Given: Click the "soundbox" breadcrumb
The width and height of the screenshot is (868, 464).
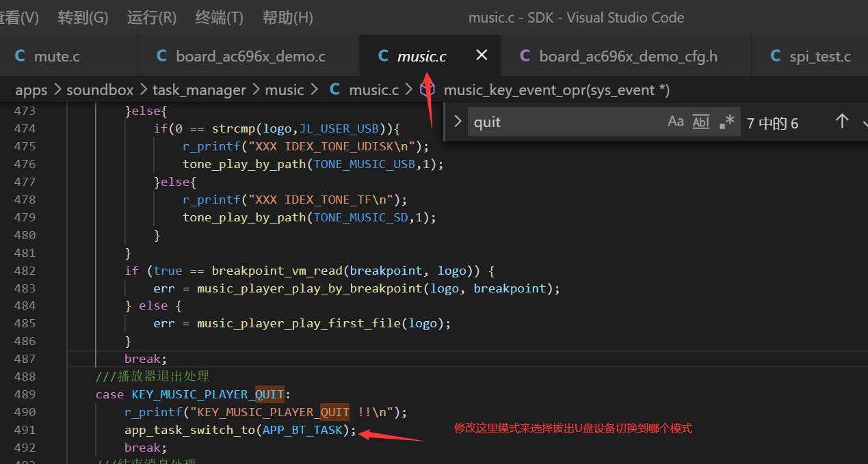Looking at the screenshot, I should [x=101, y=90].
